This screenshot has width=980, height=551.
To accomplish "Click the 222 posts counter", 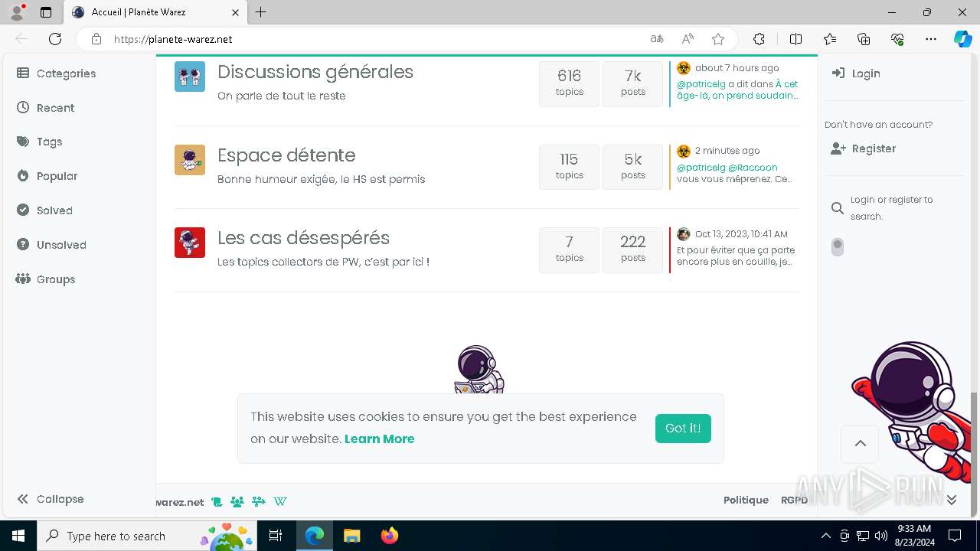I will (632, 249).
